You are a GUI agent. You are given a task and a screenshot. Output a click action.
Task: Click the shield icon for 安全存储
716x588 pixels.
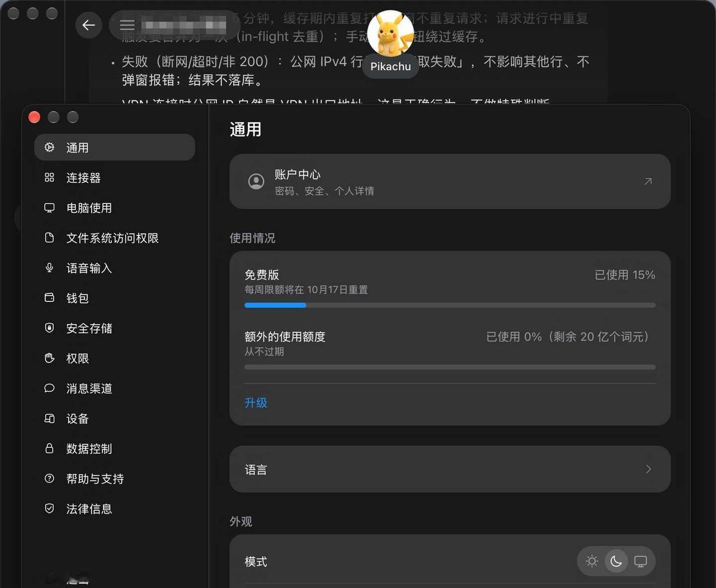[x=49, y=328]
